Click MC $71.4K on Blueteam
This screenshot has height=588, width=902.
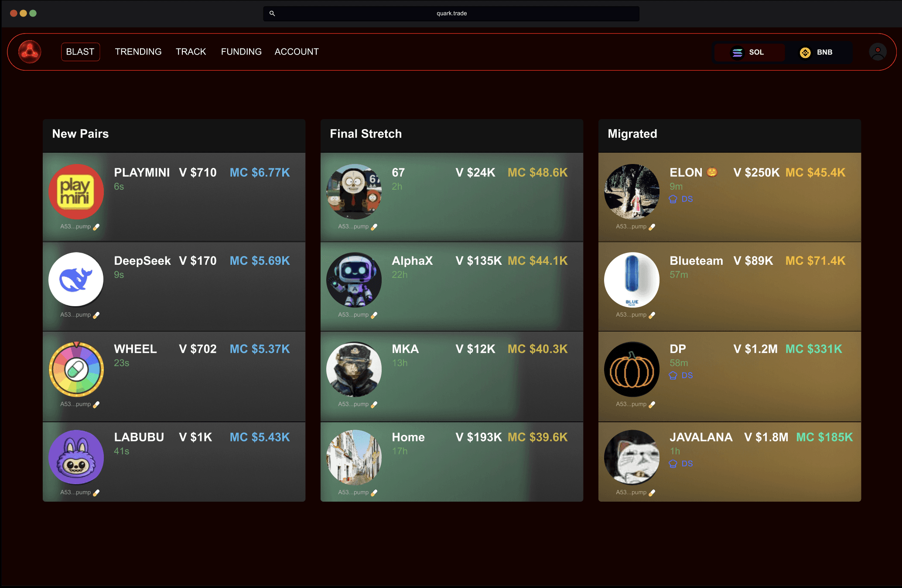pos(815,261)
